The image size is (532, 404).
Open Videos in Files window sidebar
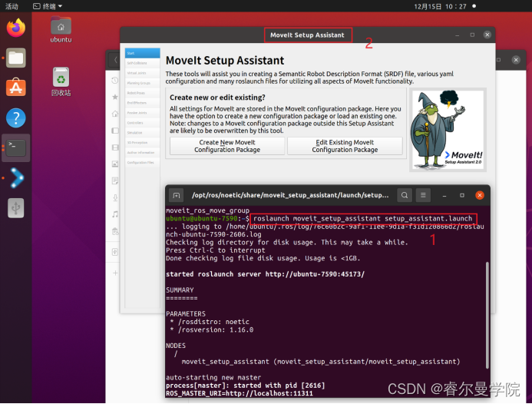coord(115,147)
